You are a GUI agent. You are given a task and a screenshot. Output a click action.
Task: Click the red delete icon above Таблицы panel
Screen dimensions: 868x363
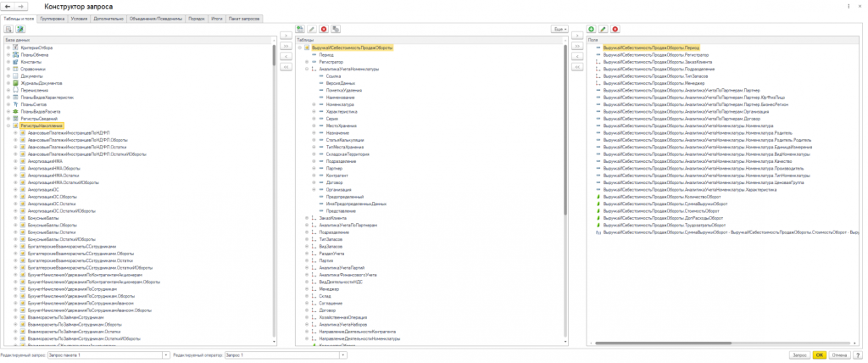tap(324, 29)
